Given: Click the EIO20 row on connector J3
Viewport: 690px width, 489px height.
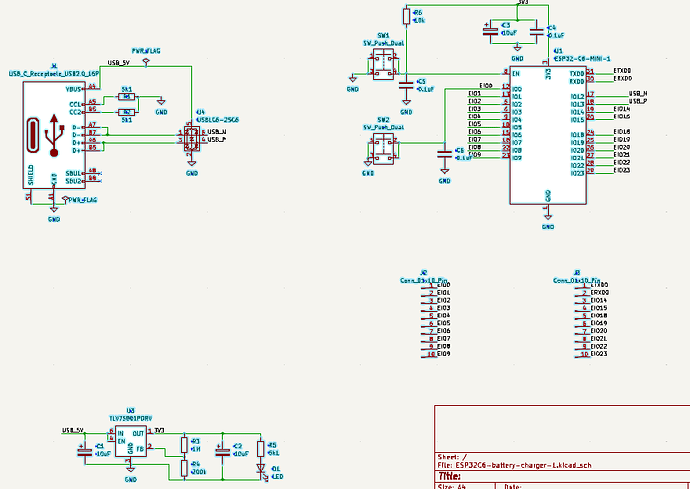Looking at the screenshot, I should coord(592,331).
